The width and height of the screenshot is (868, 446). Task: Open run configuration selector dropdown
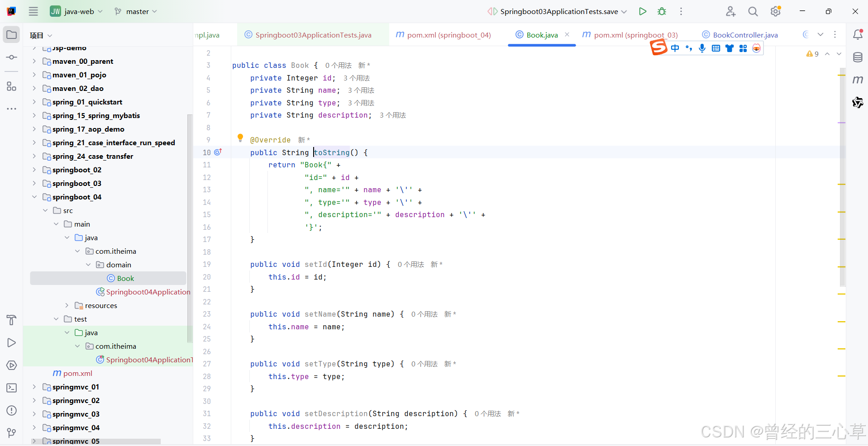click(x=557, y=11)
